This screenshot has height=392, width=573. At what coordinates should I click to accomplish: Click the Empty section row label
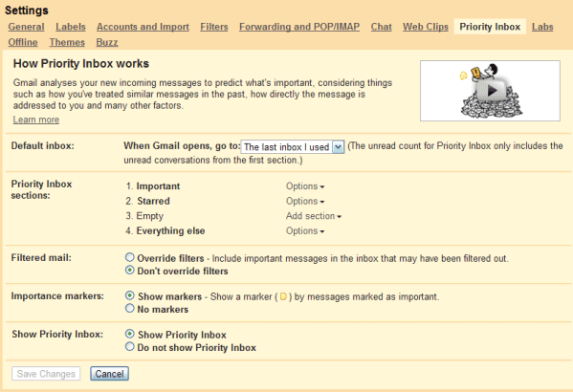tap(150, 216)
